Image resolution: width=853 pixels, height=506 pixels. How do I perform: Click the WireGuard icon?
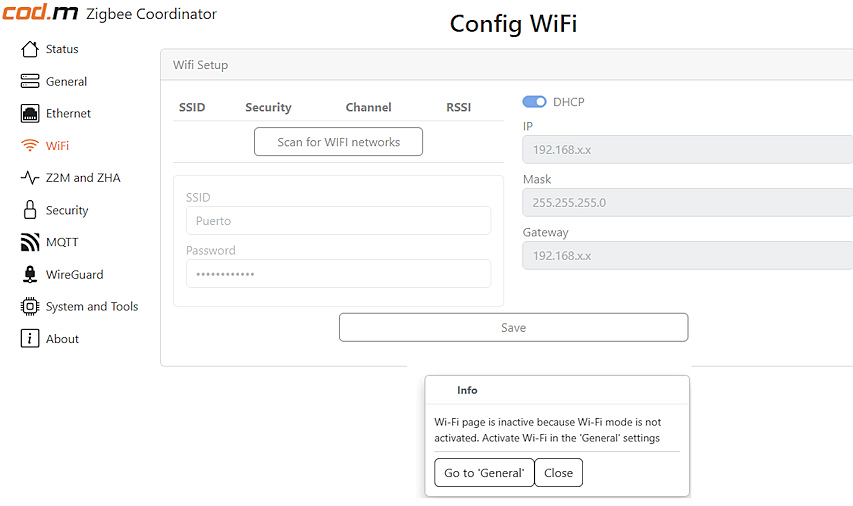click(x=30, y=274)
